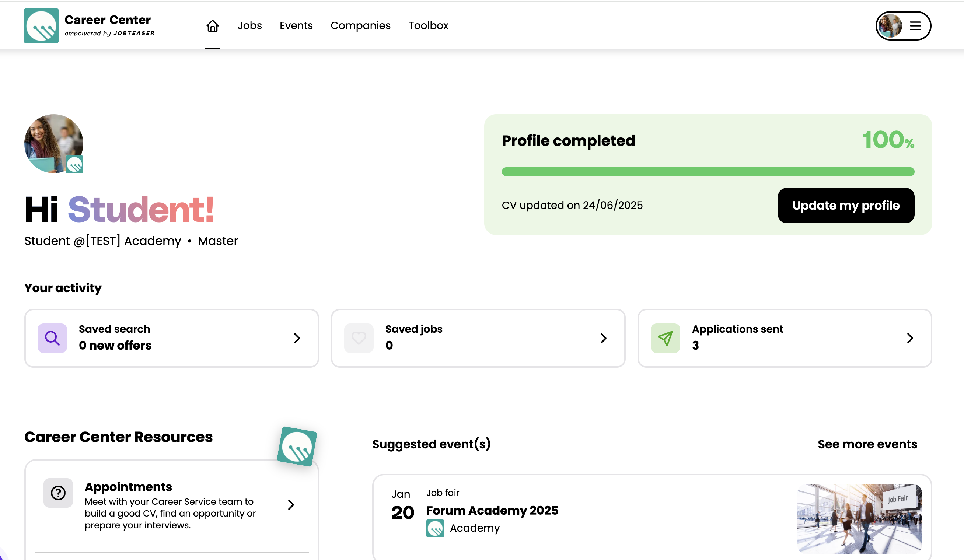Click the profile completion progress bar

tap(708, 172)
